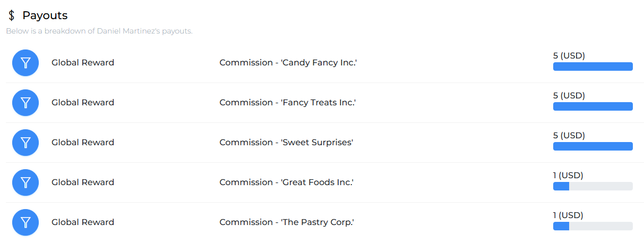Click Global Reward label in Candy Fancy row
The image size is (644, 241).
[83, 63]
